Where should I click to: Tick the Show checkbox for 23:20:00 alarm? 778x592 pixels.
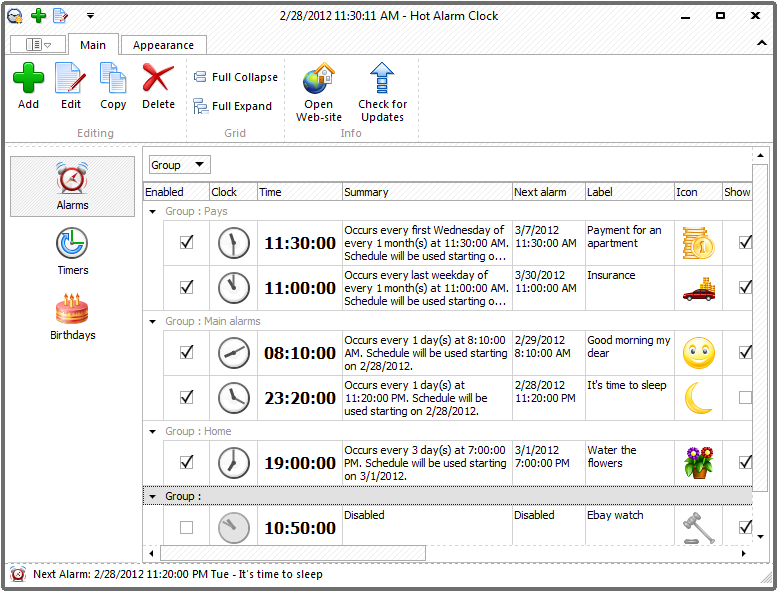745,397
